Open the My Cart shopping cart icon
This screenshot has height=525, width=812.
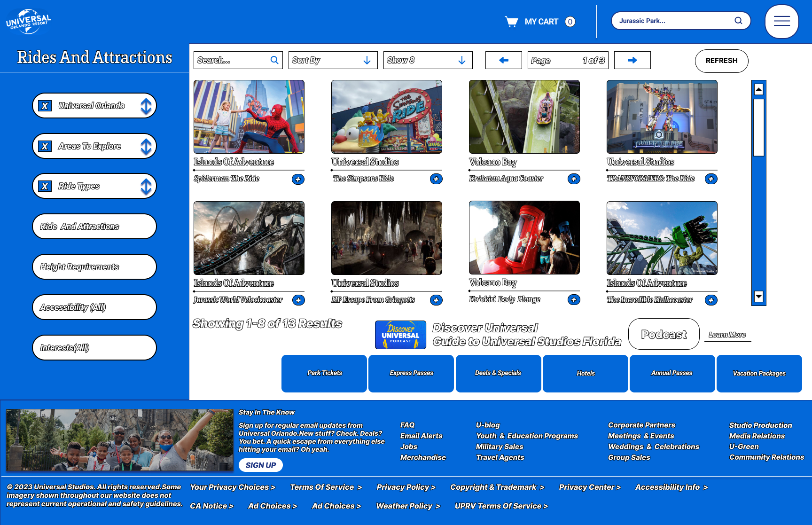tap(511, 22)
